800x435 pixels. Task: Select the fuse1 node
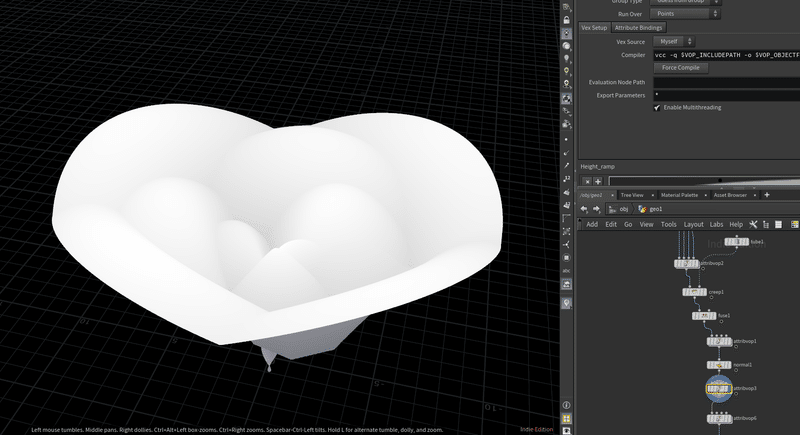(704, 316)
